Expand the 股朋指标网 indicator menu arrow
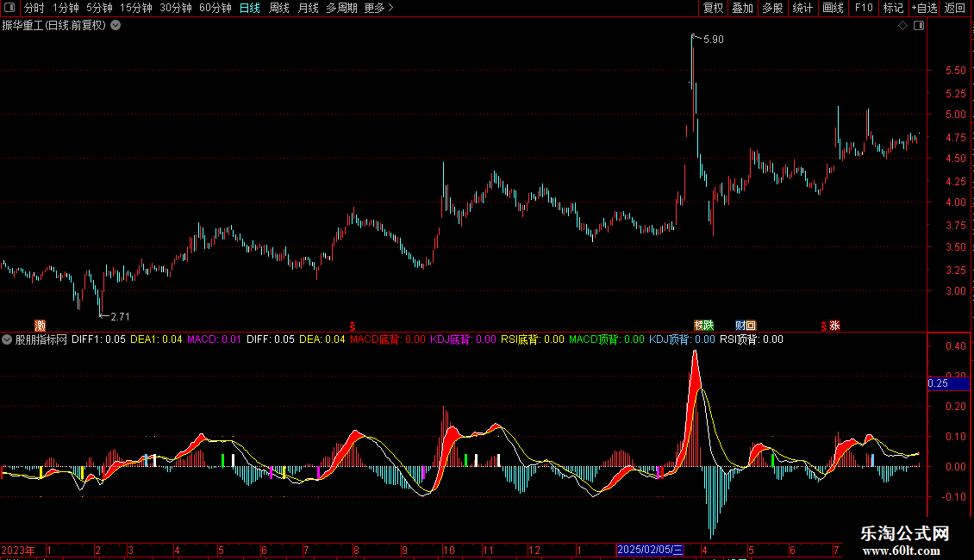Image resolution: width=974 pixels, height=560 pixels. [x=7, y=339]
